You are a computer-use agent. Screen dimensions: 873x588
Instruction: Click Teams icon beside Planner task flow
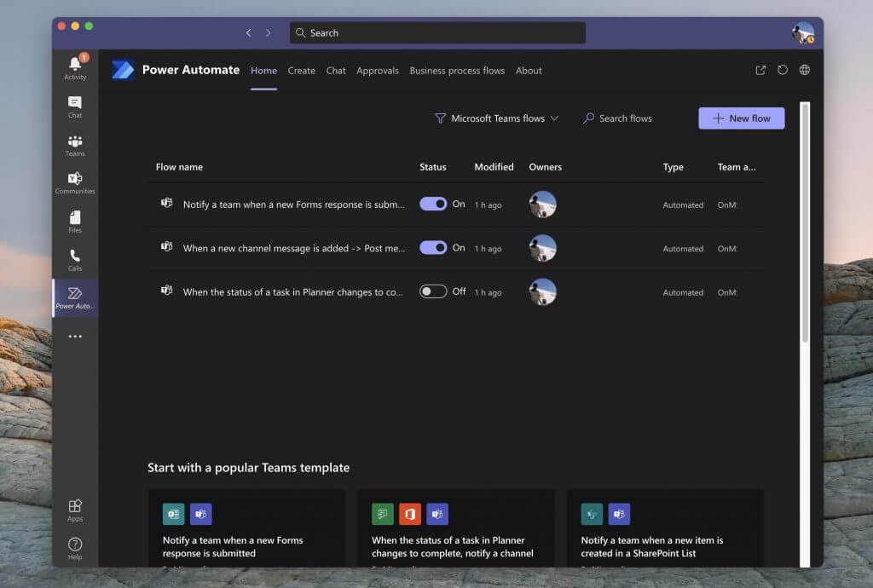tap(166, 290)
